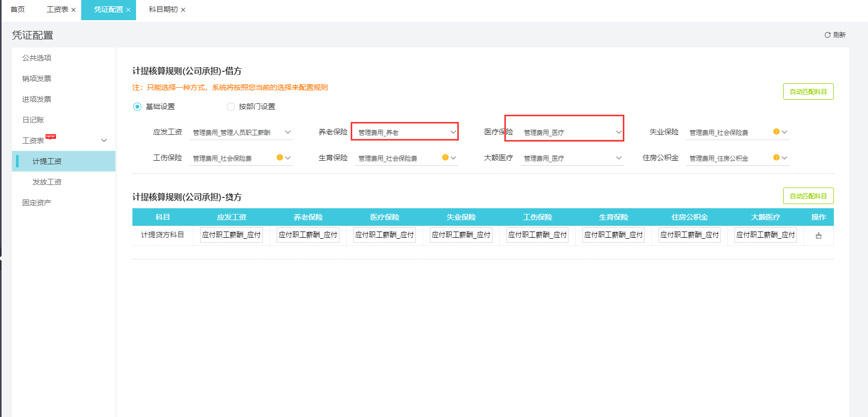The height and width of the screenshot is (417, 868).
Task: Click orange warning icon in 失业保险 field
Action: click(x=776, y=132)
